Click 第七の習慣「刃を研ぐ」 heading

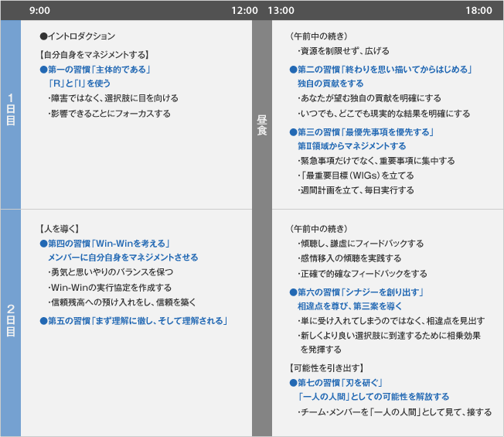(x=336, y=383)
